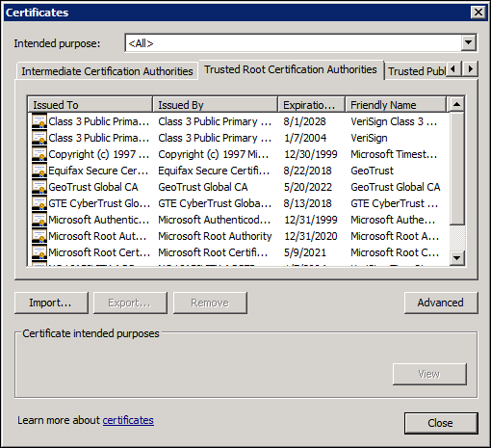The height and width of the screenshot is (448, 491).
Task: Click Issued By Microsoft Root Authority cell
Action: coord(215,236)
